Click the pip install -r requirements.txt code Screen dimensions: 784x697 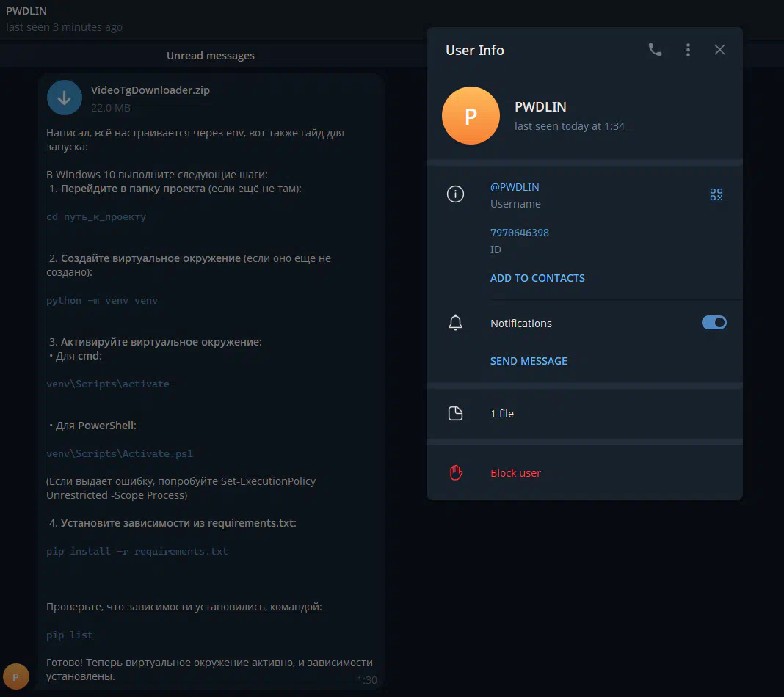pyautogui.click(x=137, y=551)
